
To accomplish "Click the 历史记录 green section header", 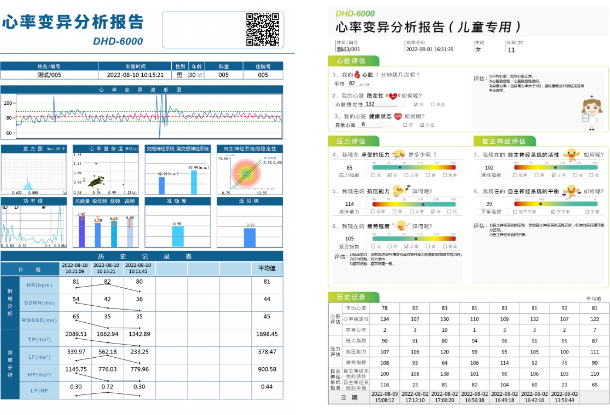I will 352,297.
